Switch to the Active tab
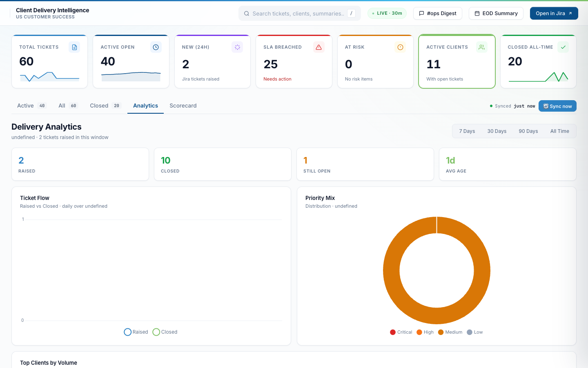The image size is (588, 368). (31, 105)
